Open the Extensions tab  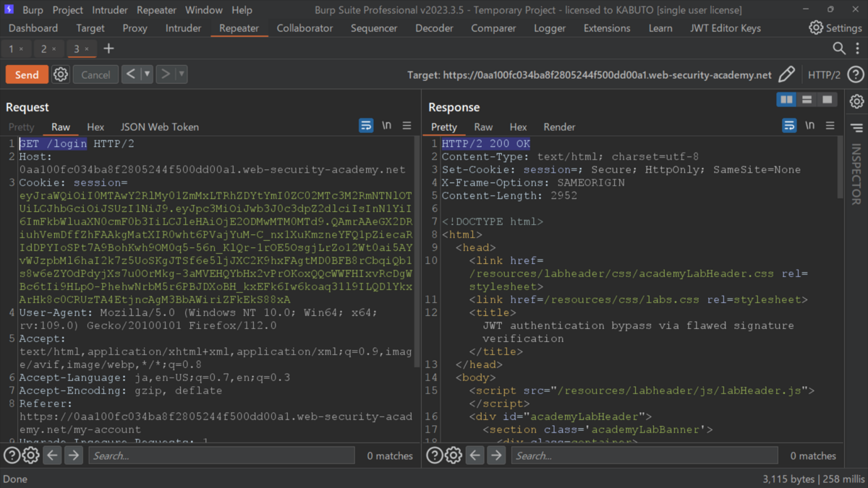[x=607, y=28]
